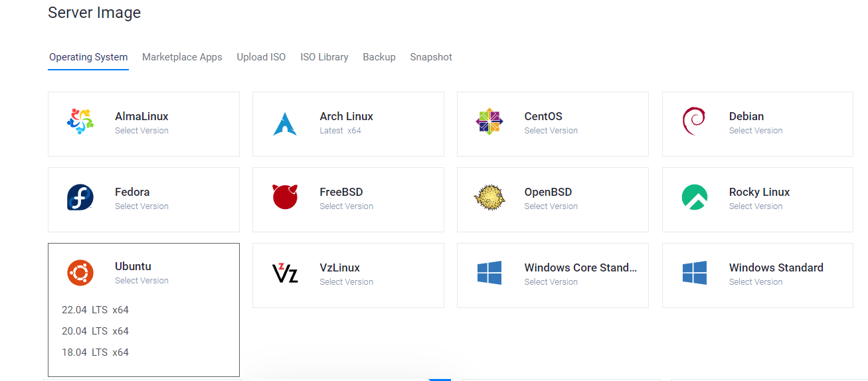Click the CentOS logo icon
868x381 pixels.
(489, 122)
